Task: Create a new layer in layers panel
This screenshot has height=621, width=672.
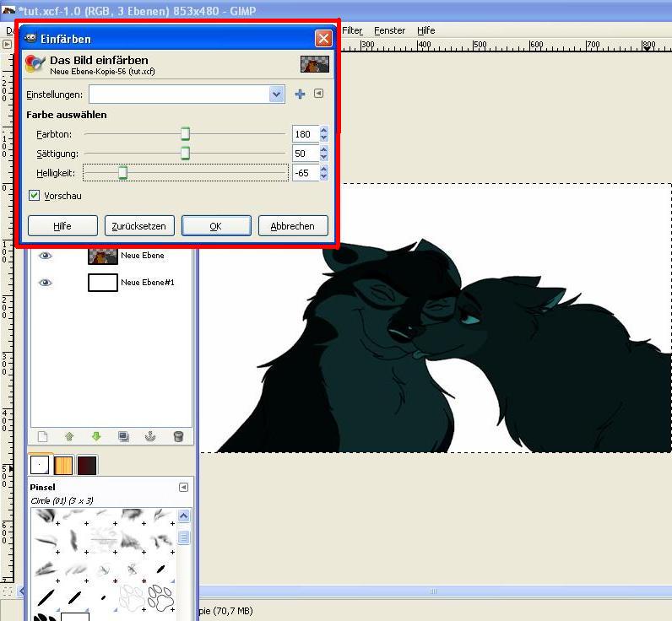Action: point(42,436)
